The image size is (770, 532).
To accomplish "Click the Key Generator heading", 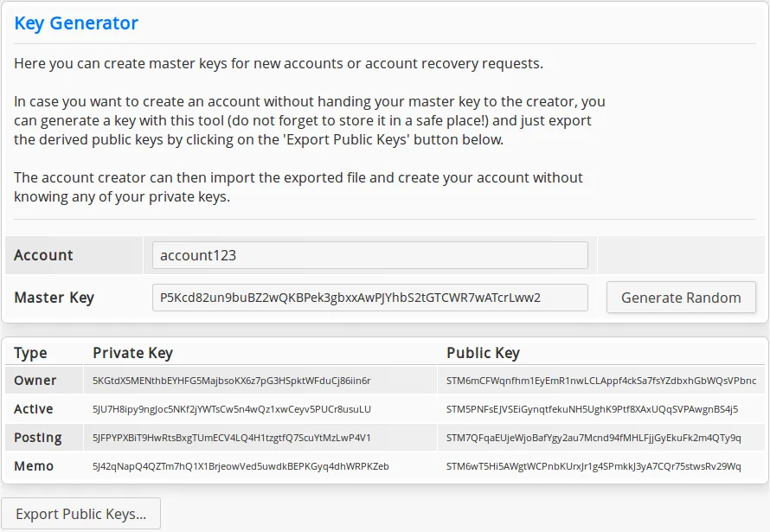I will click(76, 23).
